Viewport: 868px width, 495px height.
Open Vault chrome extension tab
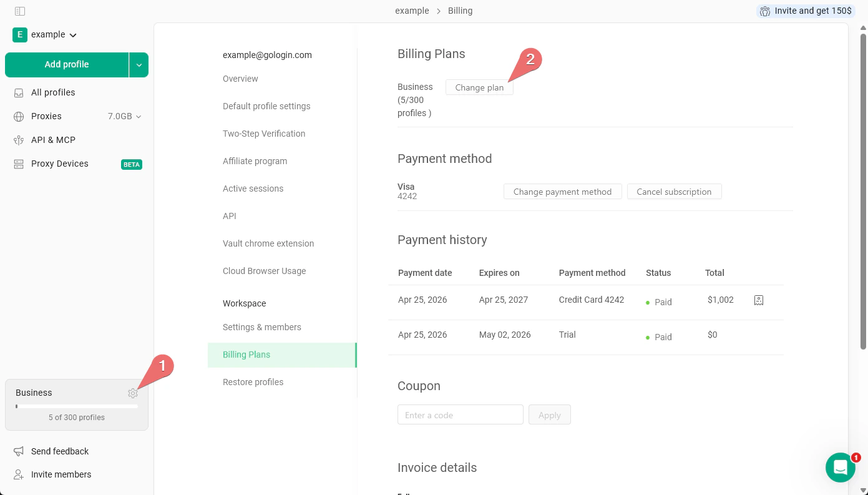pos(268,243)
